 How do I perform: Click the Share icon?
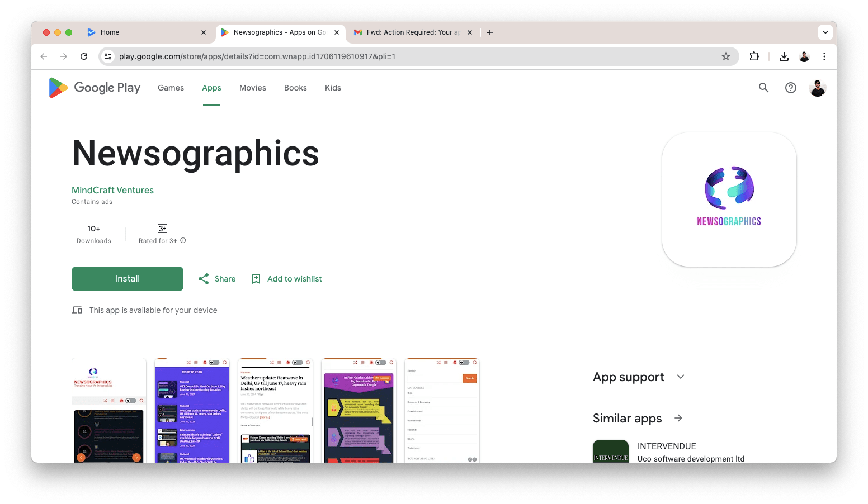[x=204, y=279]
